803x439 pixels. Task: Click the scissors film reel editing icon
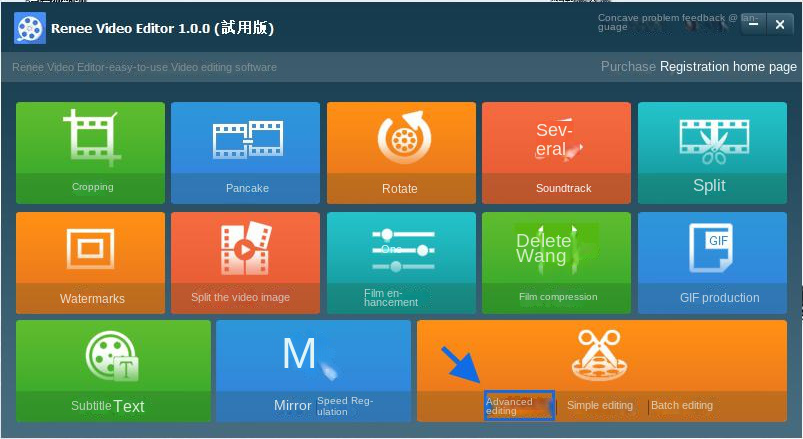coord(599,356)
